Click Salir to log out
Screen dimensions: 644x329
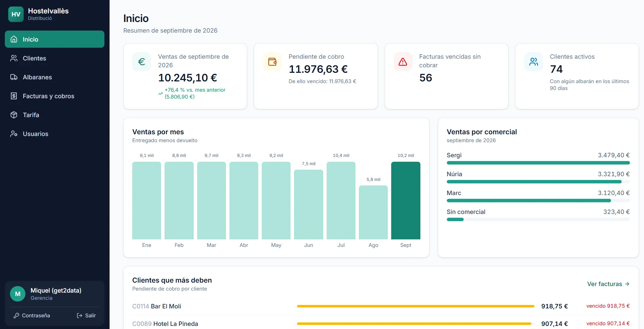(x=86, y=315)
